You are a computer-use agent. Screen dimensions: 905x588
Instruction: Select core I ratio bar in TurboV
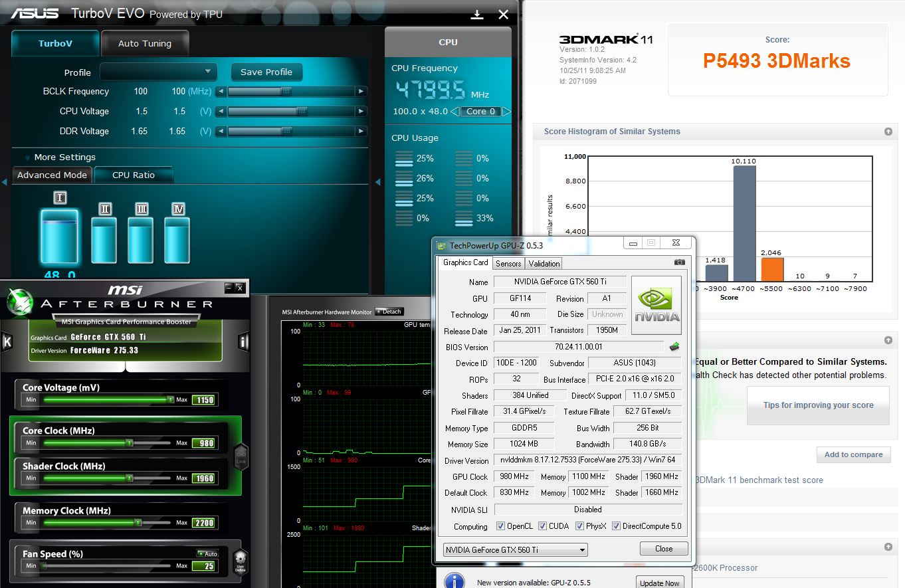59,236
